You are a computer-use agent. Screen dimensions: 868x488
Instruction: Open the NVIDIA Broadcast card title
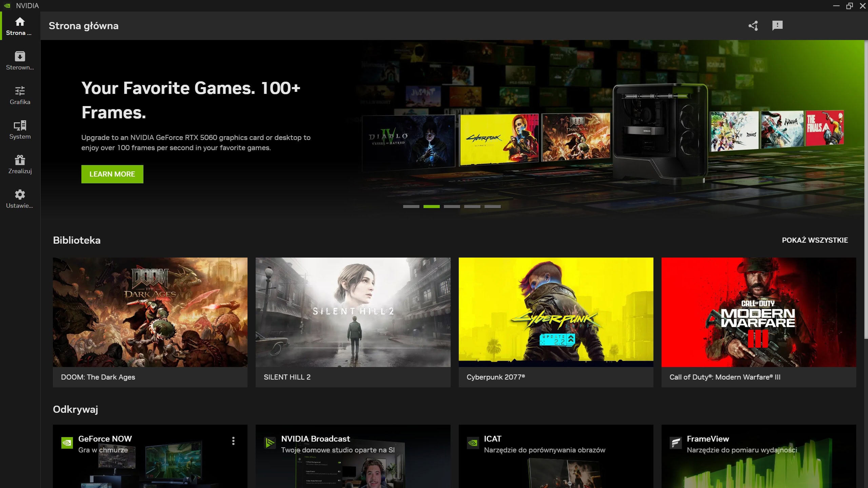[x=315, y=439]
